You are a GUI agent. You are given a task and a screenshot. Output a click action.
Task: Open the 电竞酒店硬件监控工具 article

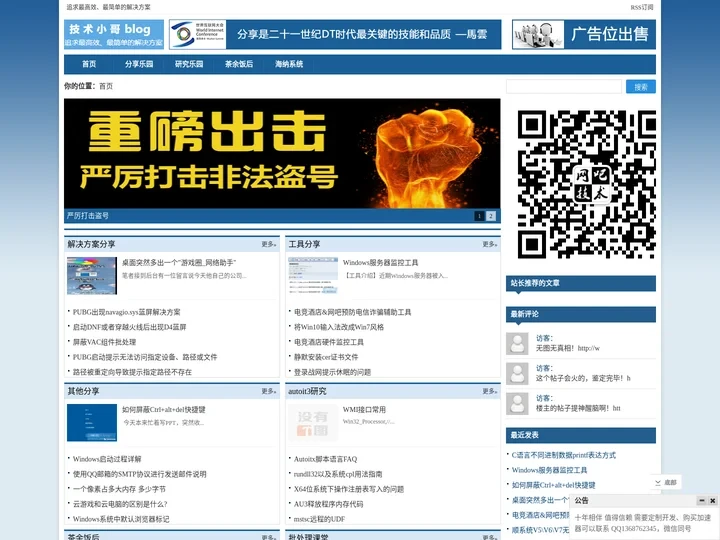329,342
